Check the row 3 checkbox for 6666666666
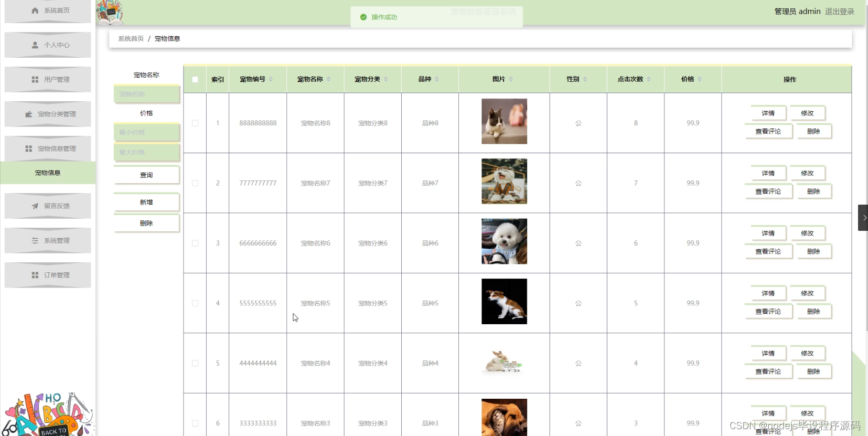The image size is (868, 436). click(195, 243)
